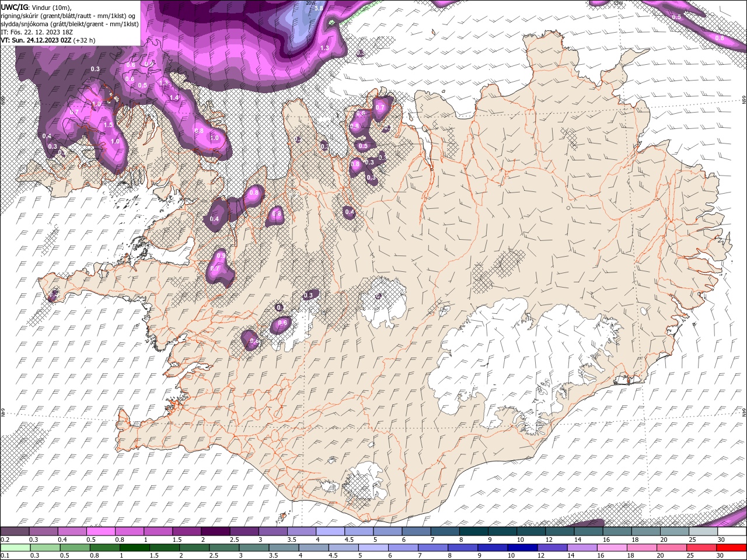Viewport: 747px width, 560px height.
Task: Click upper snow scale swatch between 8 and 9
Action: tap(474, 531)
